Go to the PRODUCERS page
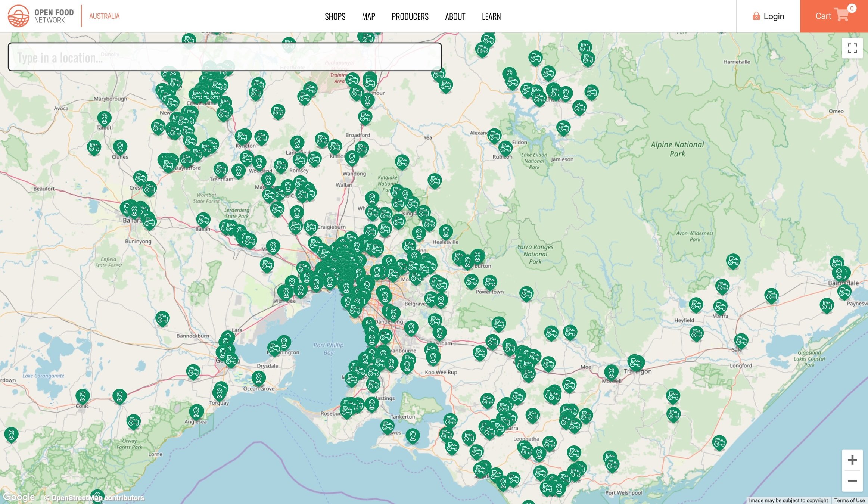The width and height of the screenshot is (868, 504). click(410, 16)
